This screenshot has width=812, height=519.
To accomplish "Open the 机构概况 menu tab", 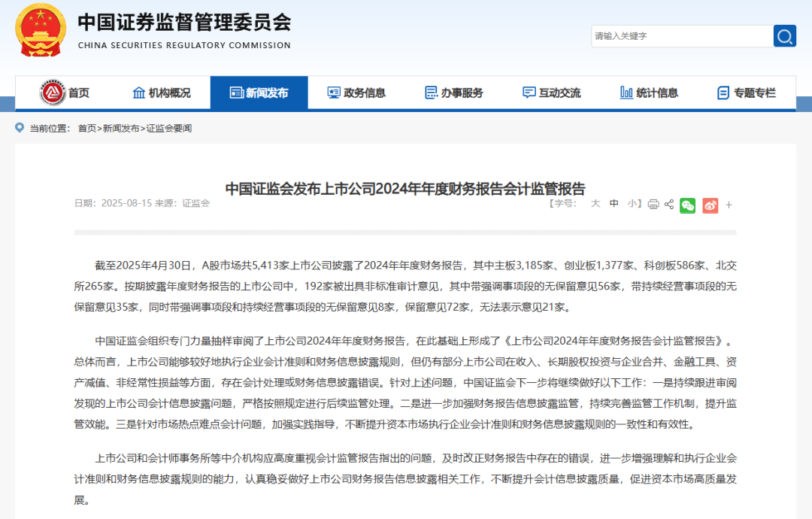I will tap(162, 93).
